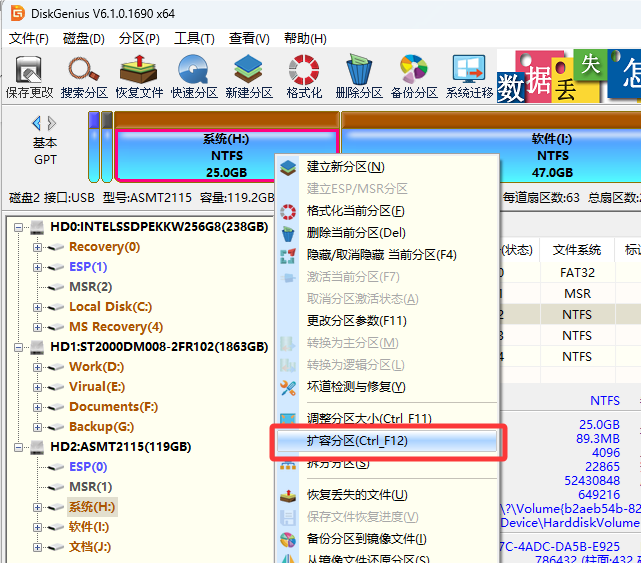Expand the Backup(G:) partition node
The image size is (641, 563).
(x=37, y=427)
